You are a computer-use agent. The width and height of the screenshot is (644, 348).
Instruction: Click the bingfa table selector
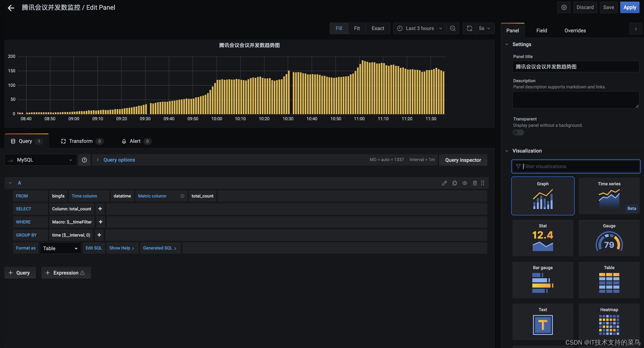pos(58,196)
